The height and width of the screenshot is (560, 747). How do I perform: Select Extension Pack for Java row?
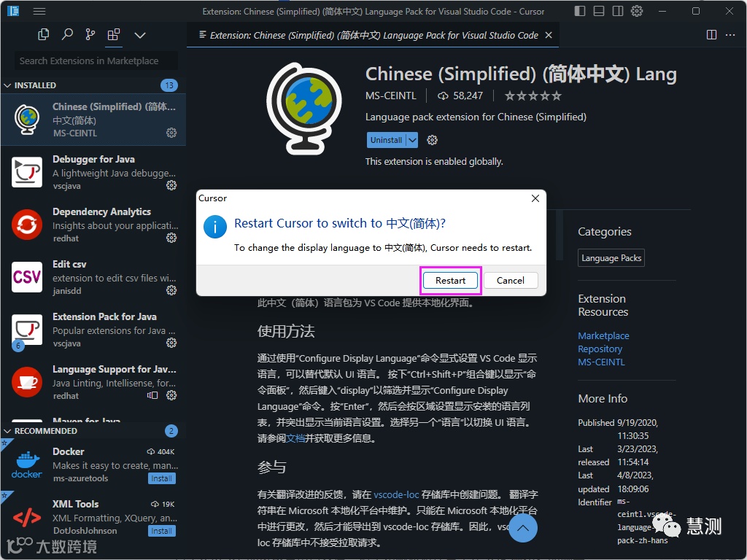pos(93,330)
